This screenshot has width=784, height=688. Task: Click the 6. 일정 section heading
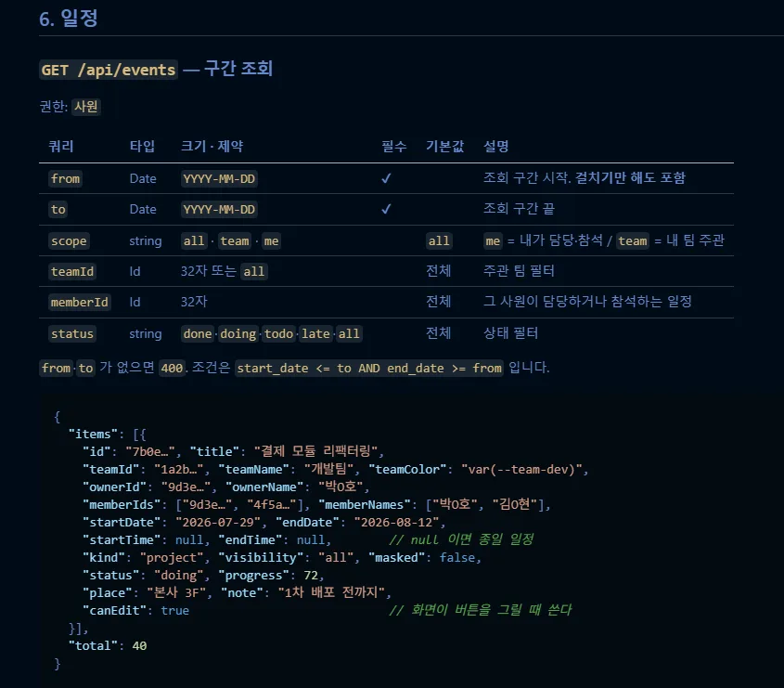[x=69, y=19]
